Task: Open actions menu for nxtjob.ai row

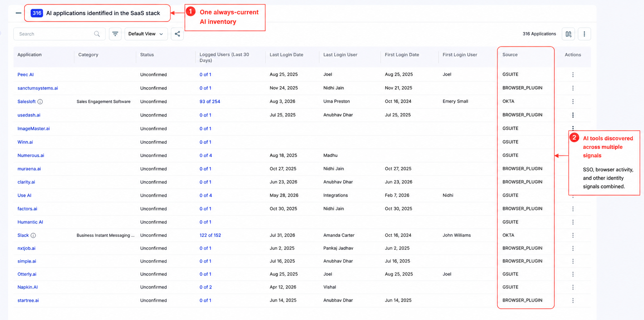Action: click(x=573, y=248)
